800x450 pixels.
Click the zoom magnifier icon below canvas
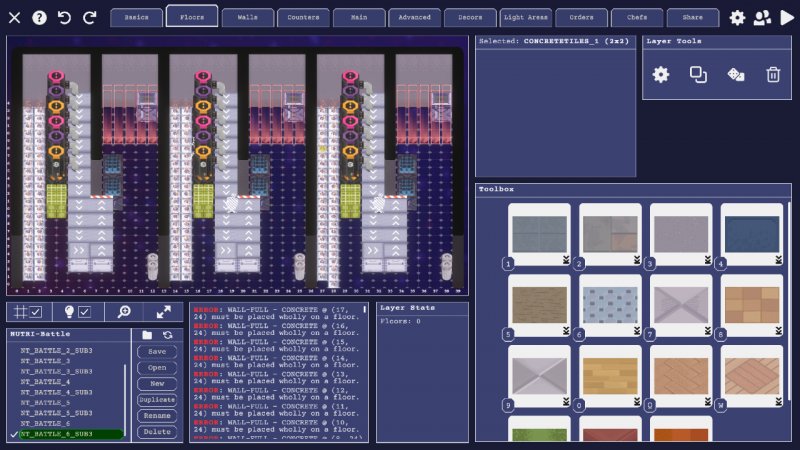pyautogui.click(x=124, y=312)
